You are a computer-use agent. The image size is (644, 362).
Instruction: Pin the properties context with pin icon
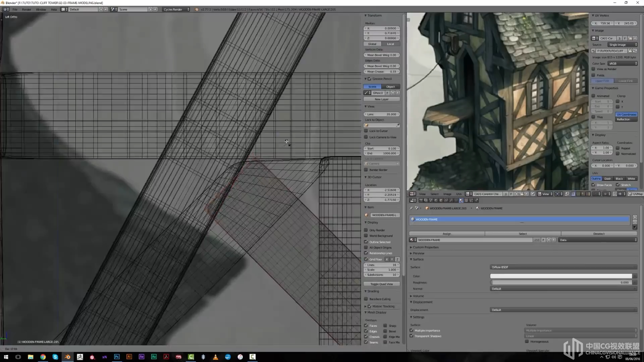pos(411,208)
